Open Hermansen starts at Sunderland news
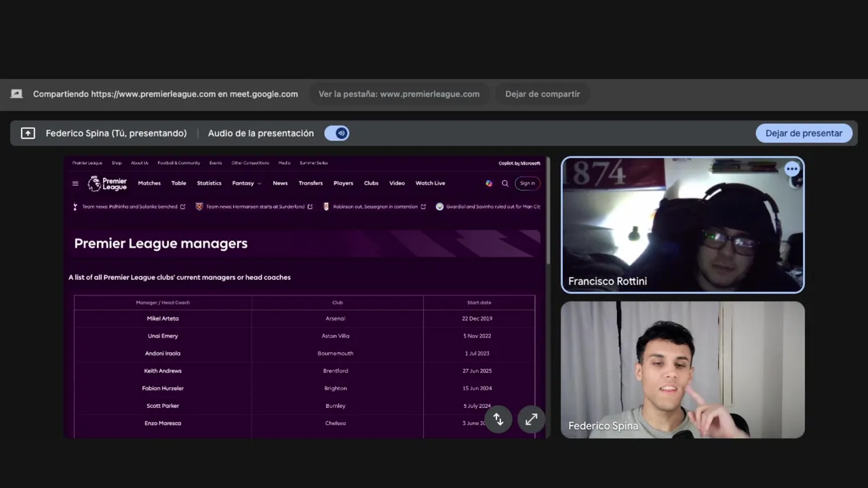Image resolution: width=868 pixels, height=488 pixels. [255, 207]
